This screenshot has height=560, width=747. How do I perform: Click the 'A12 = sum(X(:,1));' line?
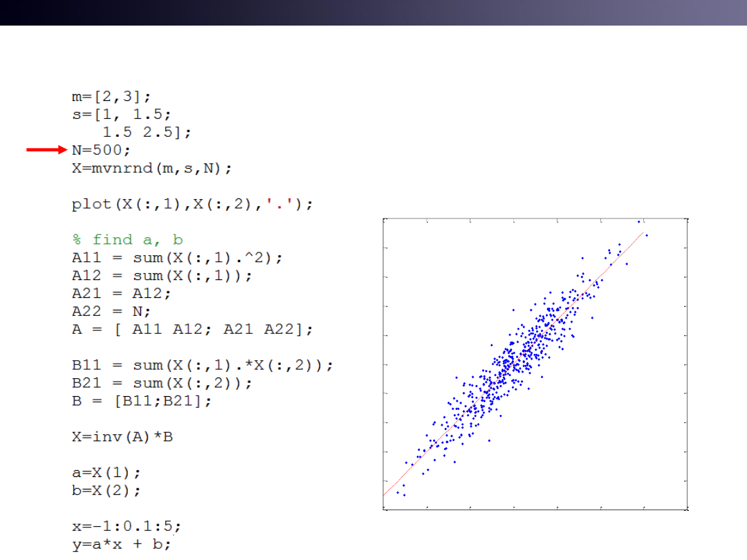162,276
